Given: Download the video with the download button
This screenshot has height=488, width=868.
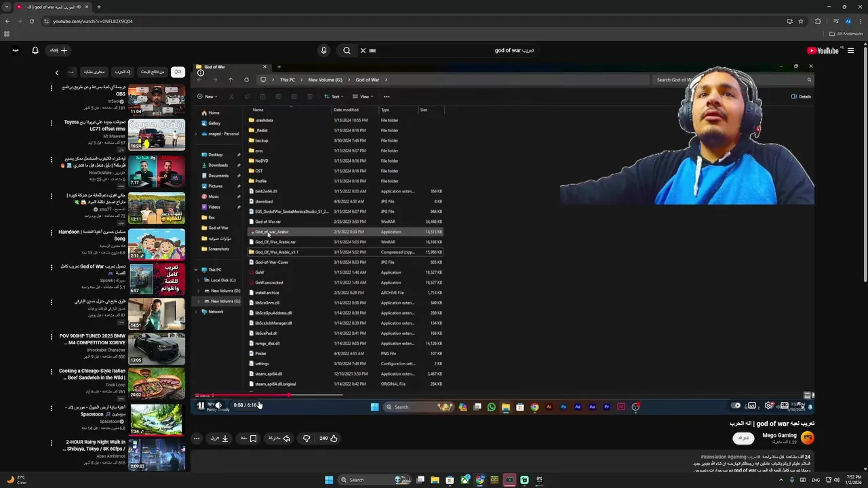Looking at the screenshot, I should [220, 439].
